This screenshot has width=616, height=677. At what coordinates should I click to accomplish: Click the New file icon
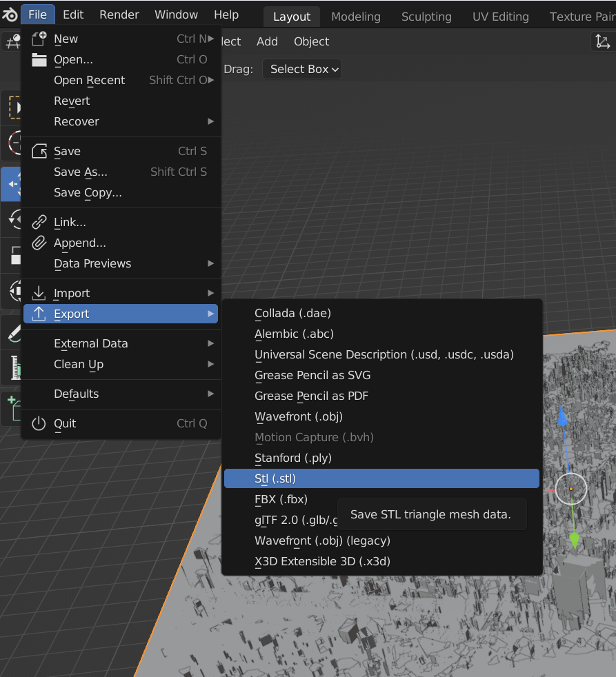pos(39,39)
